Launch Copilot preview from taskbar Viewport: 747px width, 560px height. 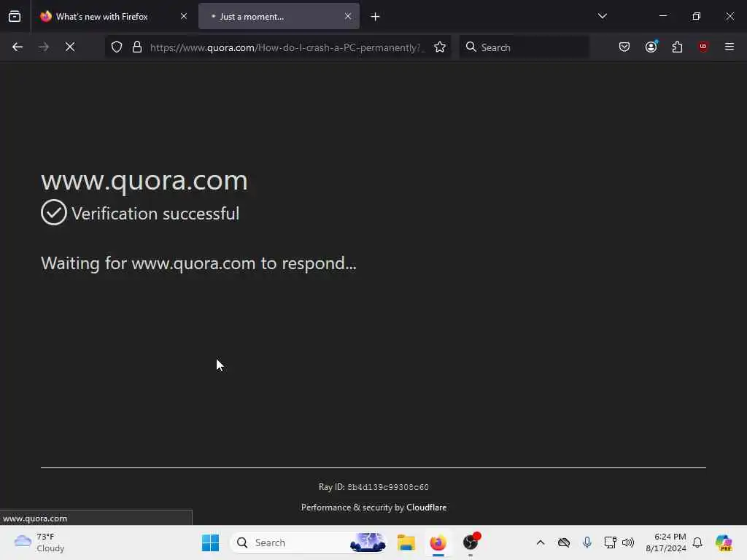pos(724,542)
